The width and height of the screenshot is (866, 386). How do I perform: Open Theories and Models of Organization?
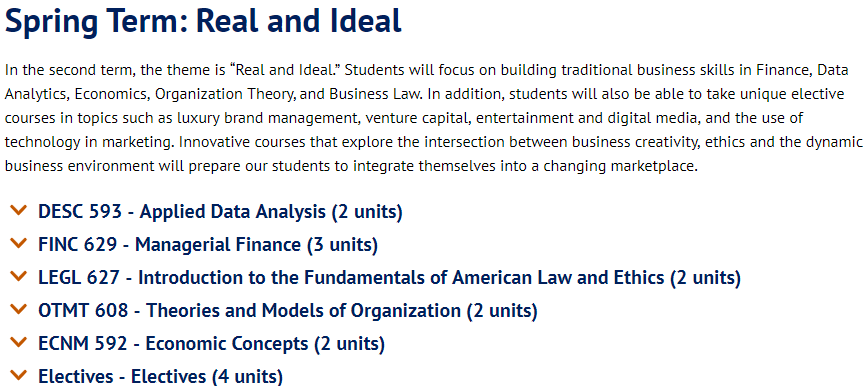coord(303,311)
